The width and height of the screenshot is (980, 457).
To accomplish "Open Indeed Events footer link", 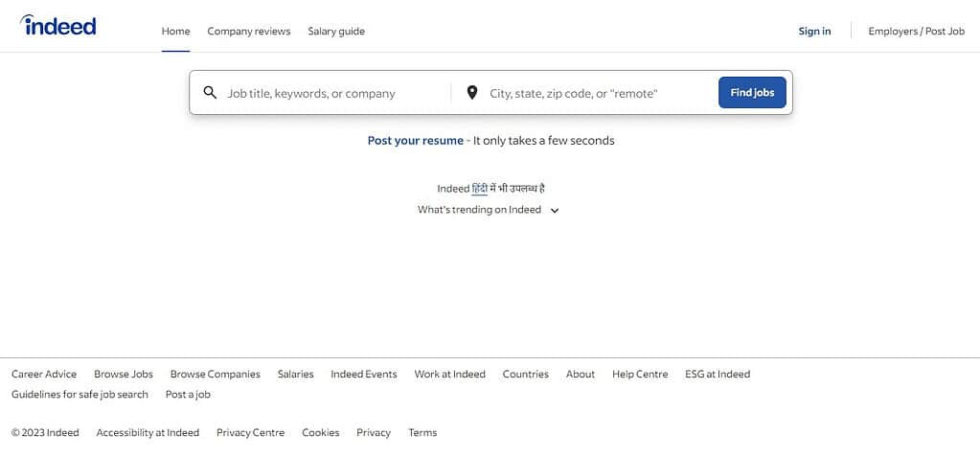I will click(x=364, y=374).
